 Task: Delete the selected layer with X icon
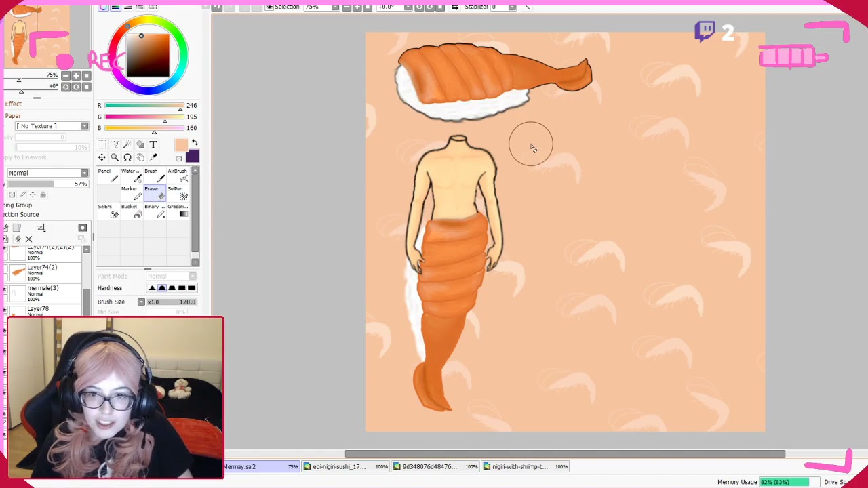pyautogui.click(x=28, y=239)
